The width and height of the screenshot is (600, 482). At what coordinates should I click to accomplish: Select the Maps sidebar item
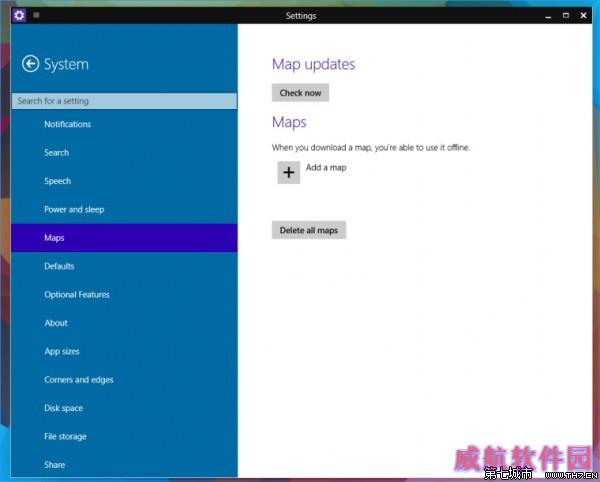(124, 238)
